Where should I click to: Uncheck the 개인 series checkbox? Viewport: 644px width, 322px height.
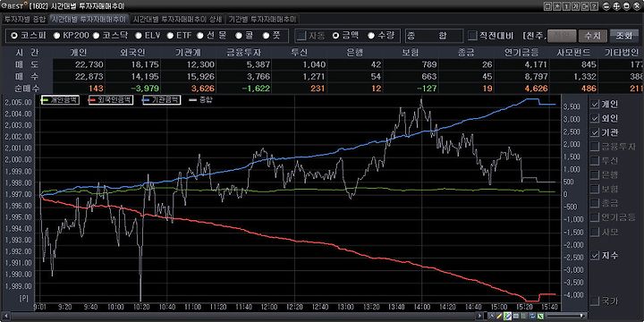tap(594, 105)
